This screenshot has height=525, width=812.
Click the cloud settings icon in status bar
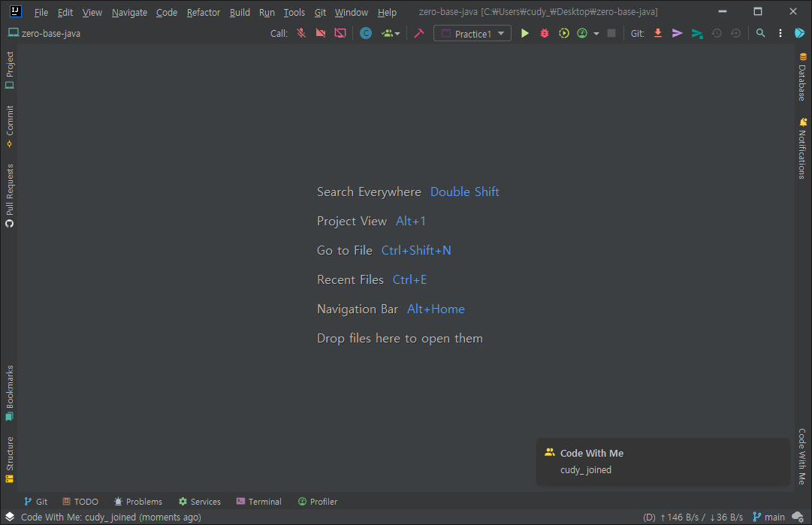point(798,517)
